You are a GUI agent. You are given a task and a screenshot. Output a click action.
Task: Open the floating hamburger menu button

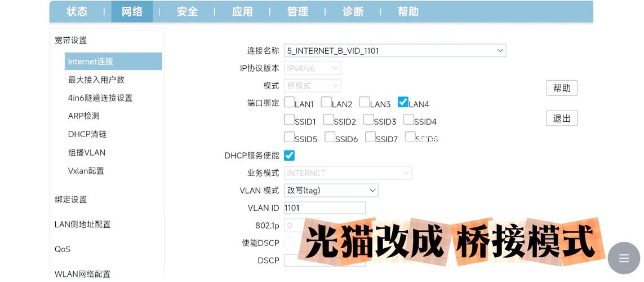click(624, 258)
